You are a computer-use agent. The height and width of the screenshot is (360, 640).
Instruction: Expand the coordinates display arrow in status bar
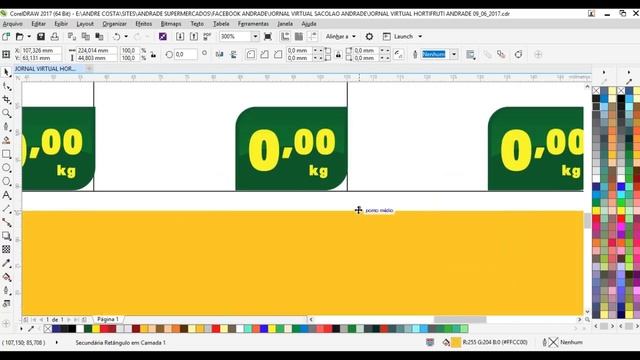[x=57, y=342]
